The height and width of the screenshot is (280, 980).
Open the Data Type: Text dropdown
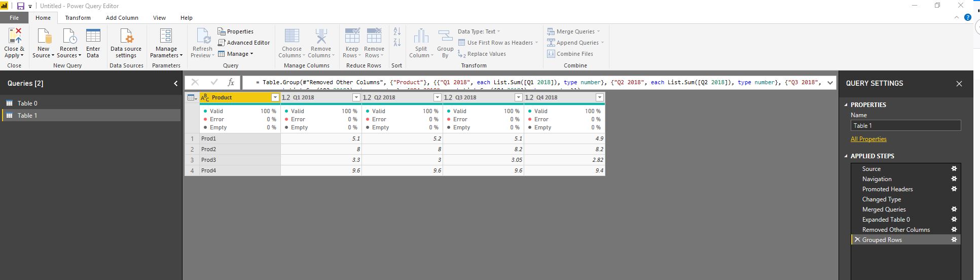click(x=479, y=31)
